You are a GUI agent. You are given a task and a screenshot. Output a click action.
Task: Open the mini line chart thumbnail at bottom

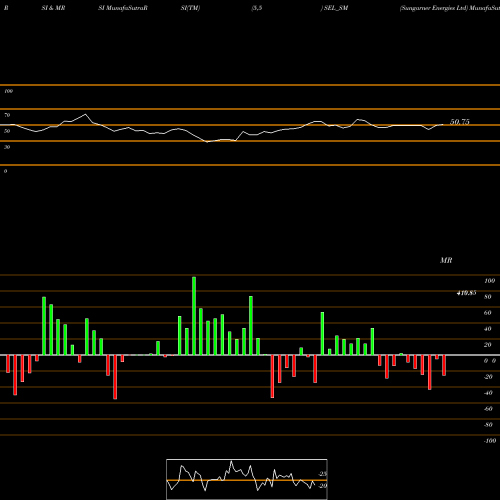[247, 479]
